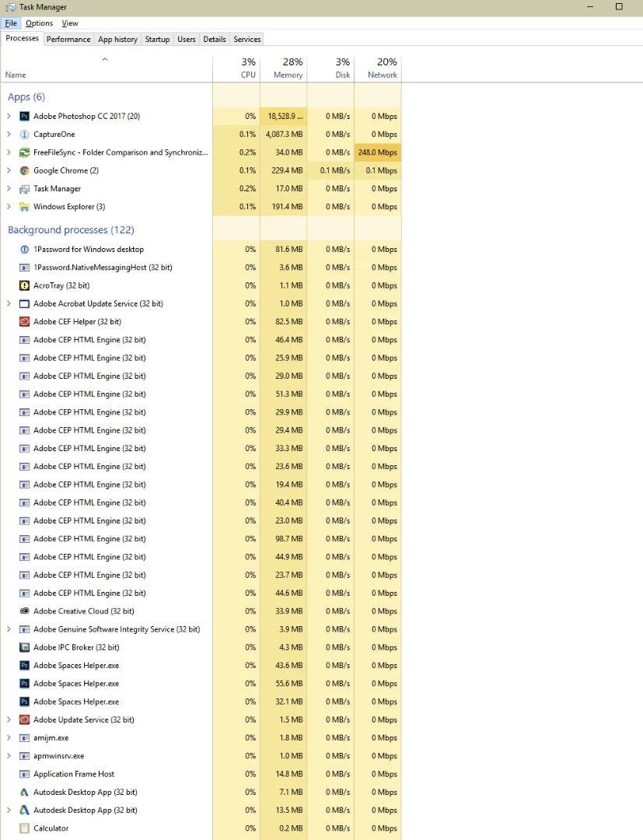
Task: Sort processes by CPU column
Action: (x=236, y=68)
